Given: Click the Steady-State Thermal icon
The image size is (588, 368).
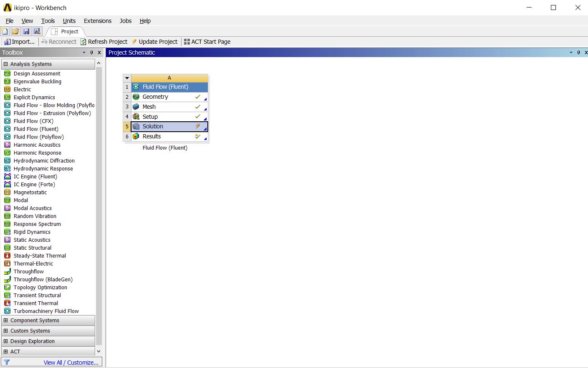Looking at the screenshot, I should (7, 255).
